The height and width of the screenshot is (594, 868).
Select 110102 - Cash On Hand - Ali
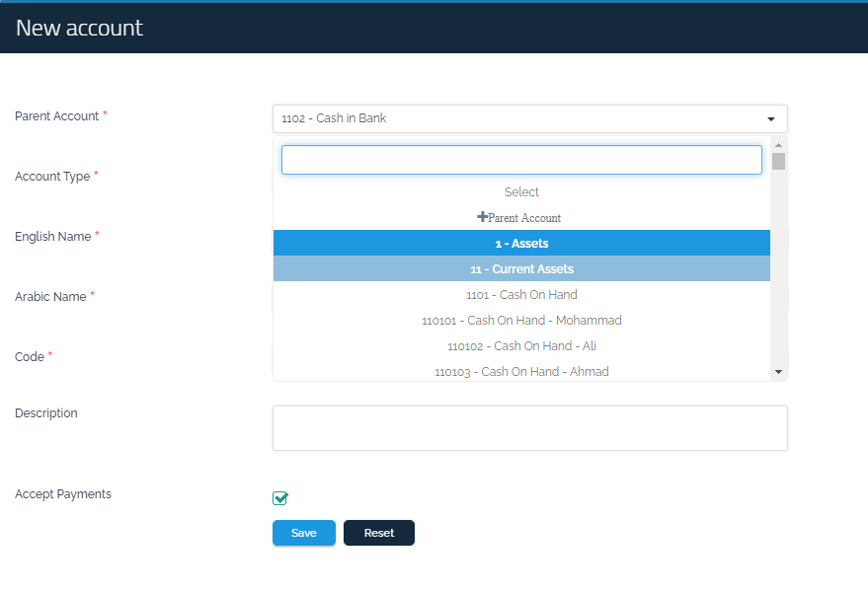point(521,346)
